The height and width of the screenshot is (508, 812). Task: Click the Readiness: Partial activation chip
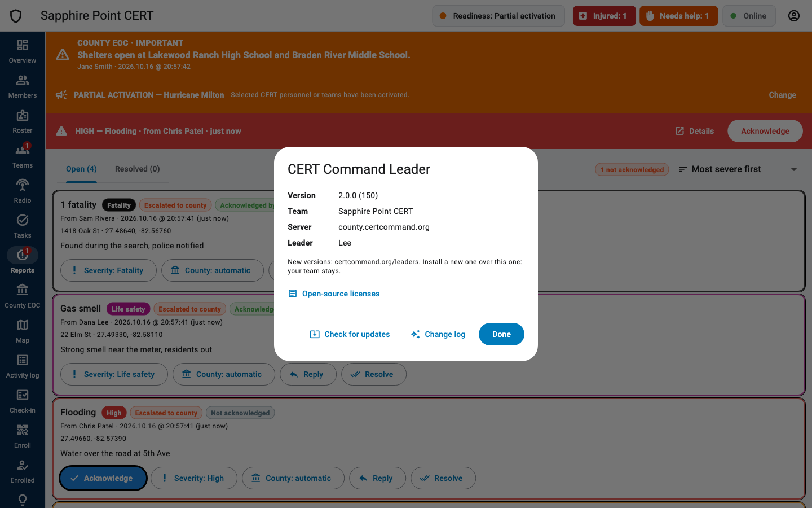pyautogui.click(x=498, y=16)
